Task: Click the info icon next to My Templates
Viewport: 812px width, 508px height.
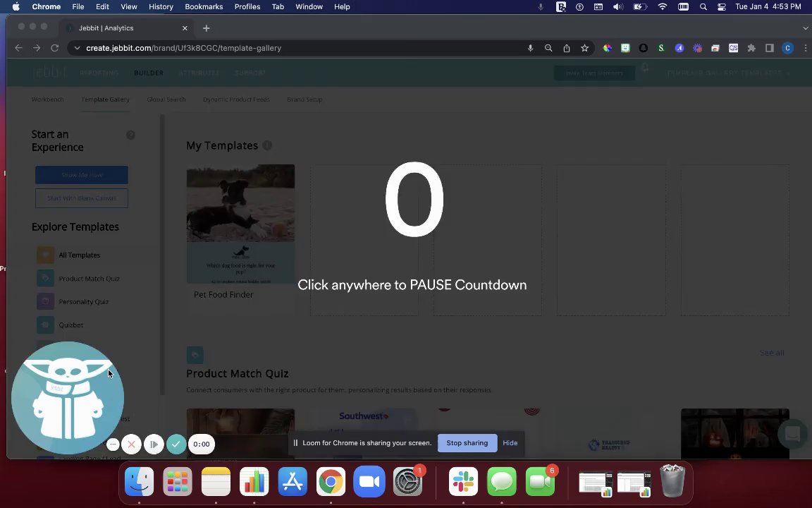Action: click(267, 145)
